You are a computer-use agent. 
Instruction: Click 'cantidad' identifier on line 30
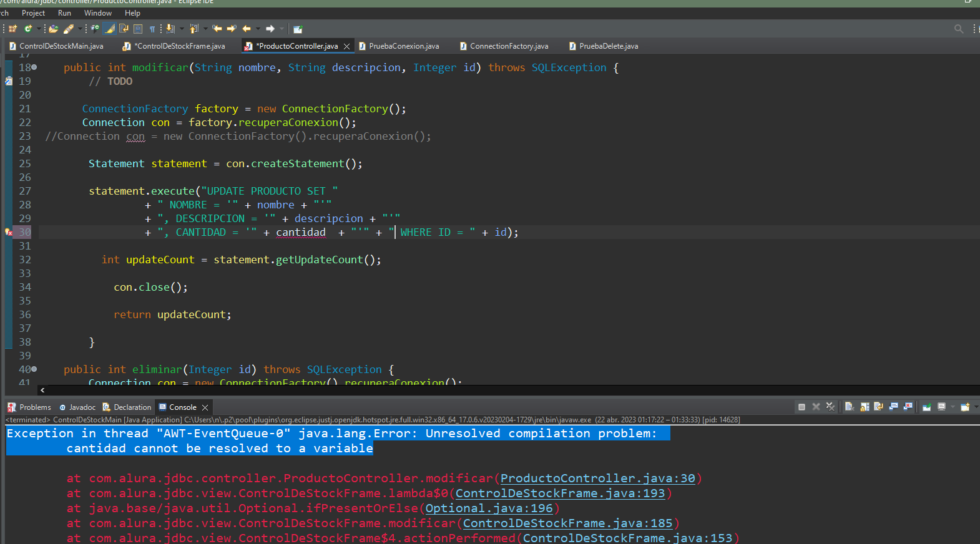click(x=301, y=232)
